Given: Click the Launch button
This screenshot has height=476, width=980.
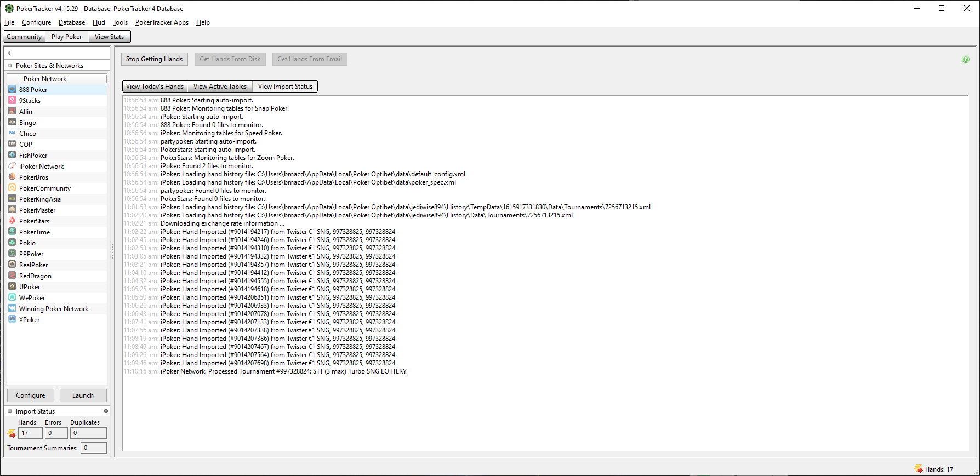Looking at the screenshot, I should pyautogui.click(x=83, y=395).
